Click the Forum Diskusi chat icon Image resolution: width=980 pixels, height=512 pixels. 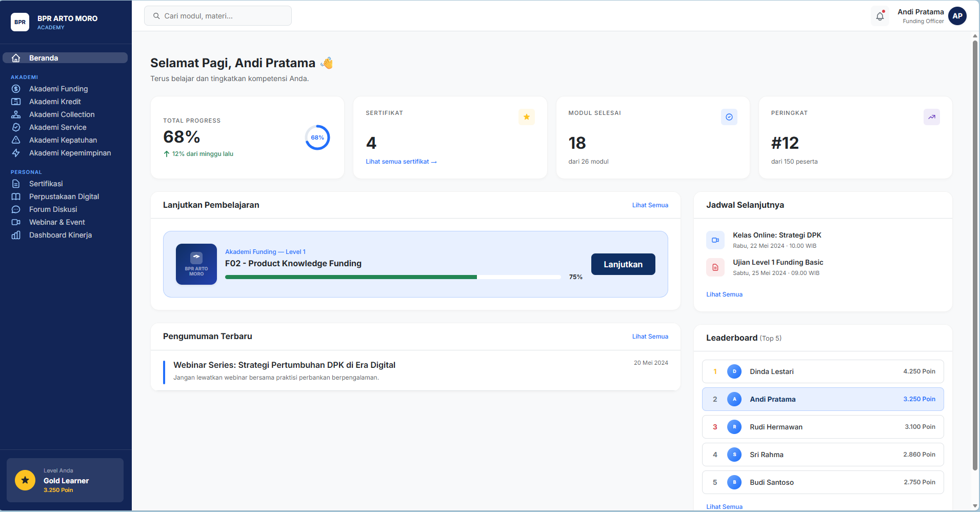pos(16,209)
